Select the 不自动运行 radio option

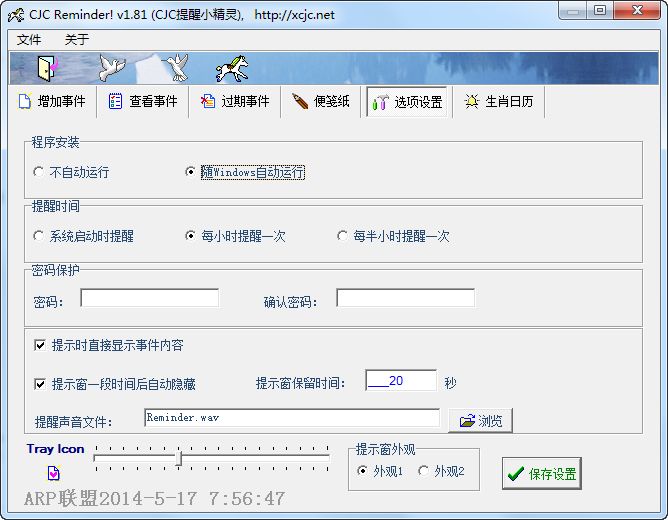pos(72,172)
